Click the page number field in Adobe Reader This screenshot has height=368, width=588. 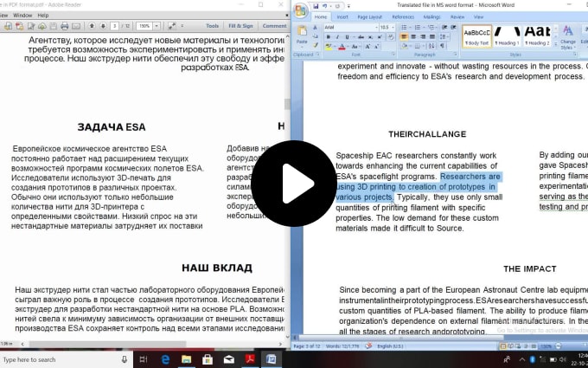(x=115, y=26)
